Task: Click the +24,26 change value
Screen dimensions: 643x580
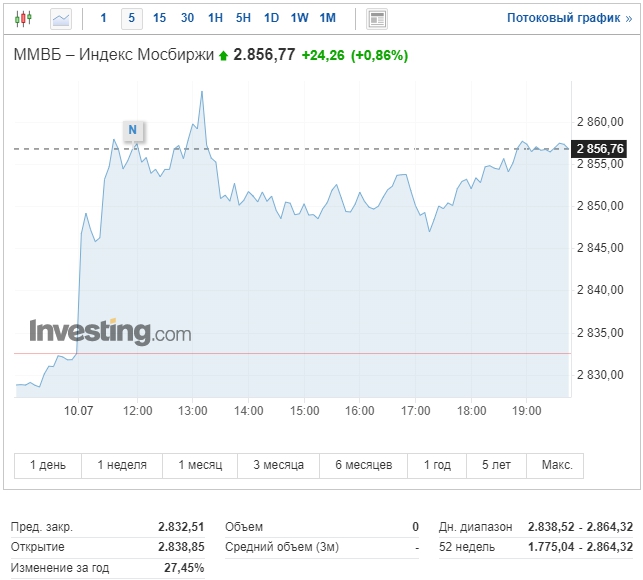Action: pyautogui.click(x=323, y=55)
